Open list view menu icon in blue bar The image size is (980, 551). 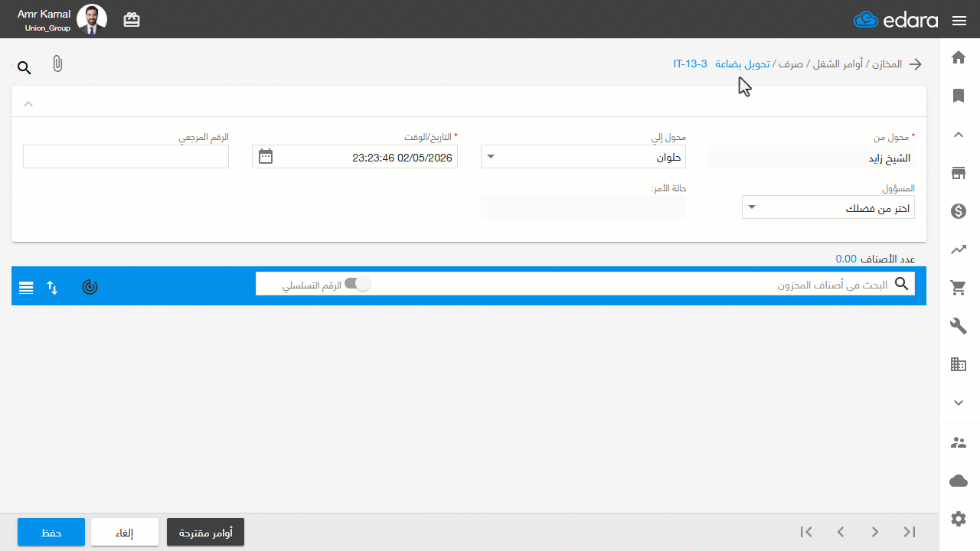point(26,288)
